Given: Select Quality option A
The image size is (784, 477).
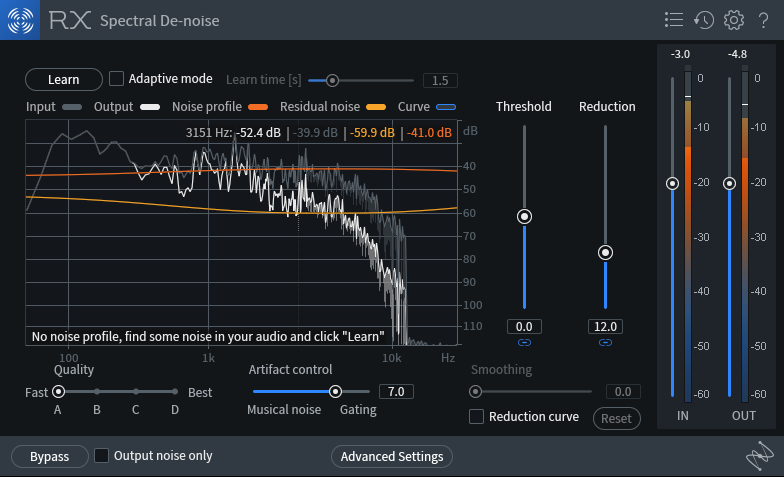Looking at the screenshot, I should click(x=58, y=392).
